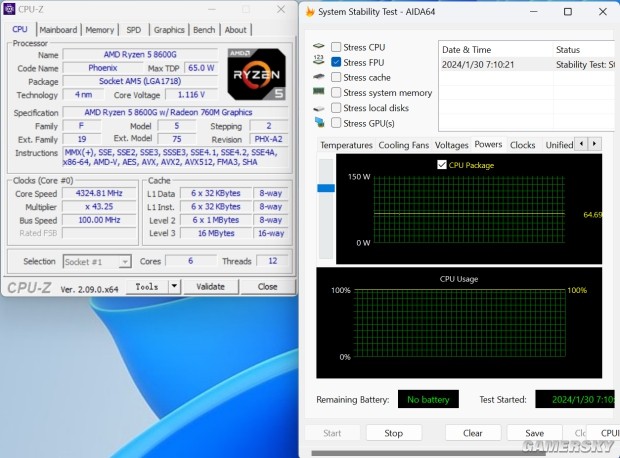Click the Status column header
620x458 pixels.
pos(584,50)
